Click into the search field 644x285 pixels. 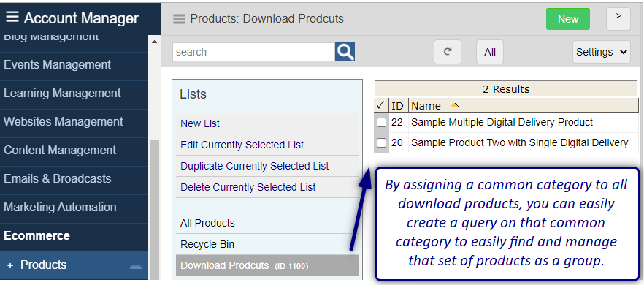254,52
